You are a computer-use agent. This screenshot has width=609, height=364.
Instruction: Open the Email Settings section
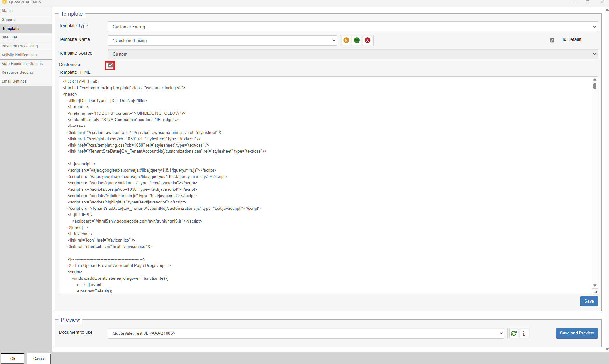click(x=26, y=81)
